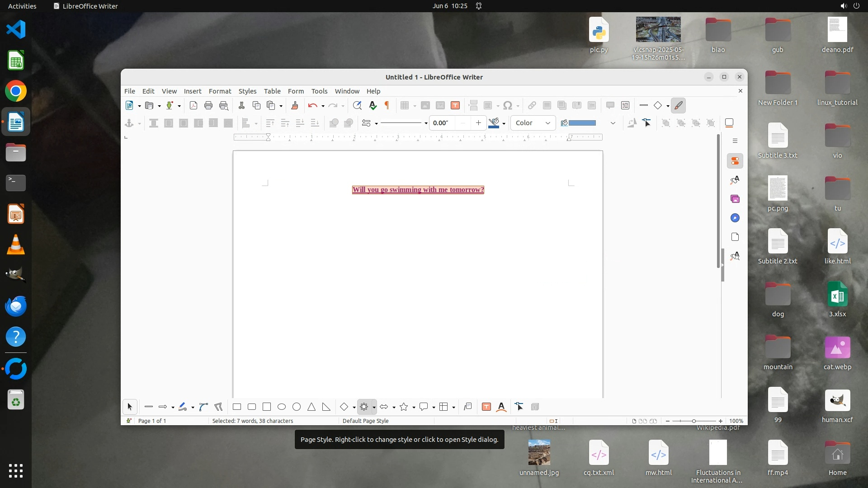Click the line width input field

[442, 123]
